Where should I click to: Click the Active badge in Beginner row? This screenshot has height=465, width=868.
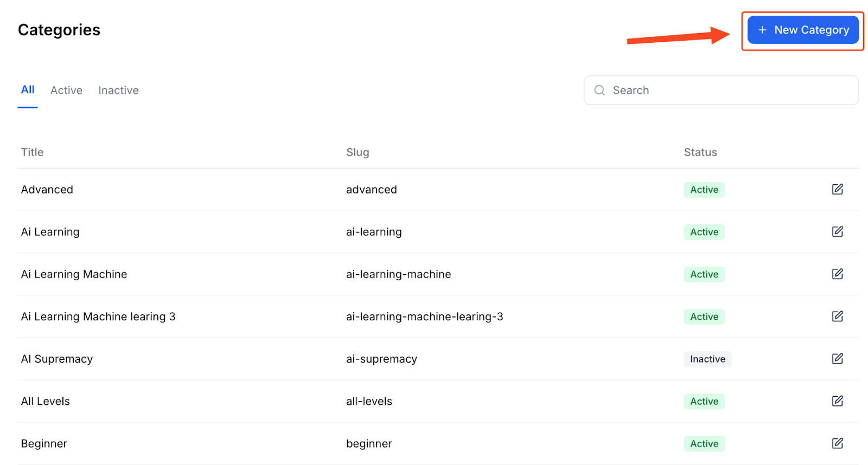(704, 443)
